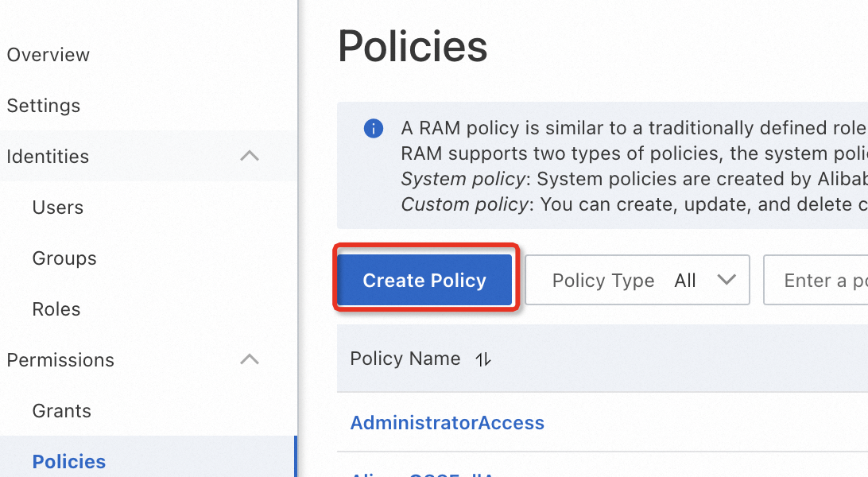Click the policy name search field
This screenshot has height=477, width=868.
(819, 281)
